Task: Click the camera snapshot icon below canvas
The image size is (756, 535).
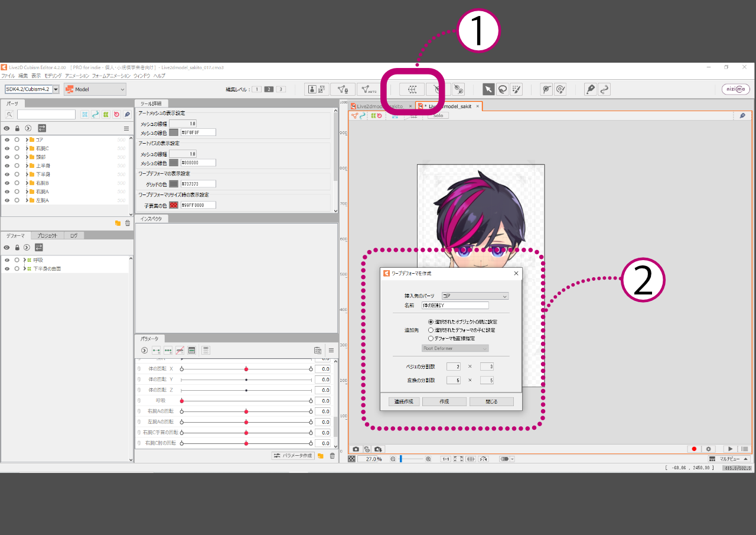Action: 356,449
